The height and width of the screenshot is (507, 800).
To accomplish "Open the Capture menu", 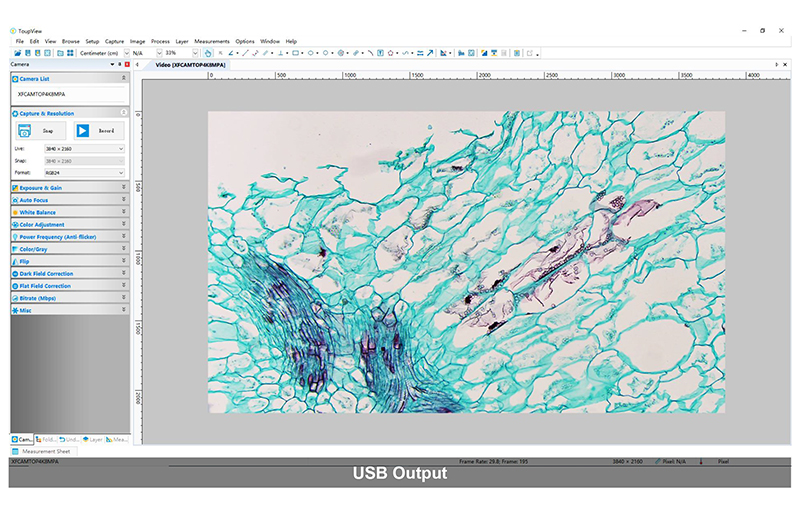I will pos(115,41).
